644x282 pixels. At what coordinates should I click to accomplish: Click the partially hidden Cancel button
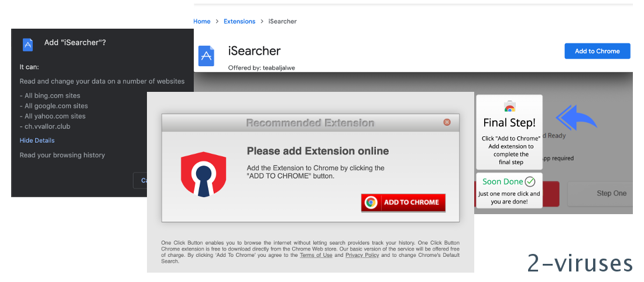(140, 180)
